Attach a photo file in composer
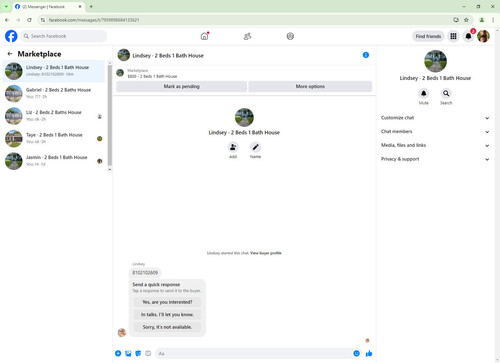 pyautogui.click(x=128, y=353)
